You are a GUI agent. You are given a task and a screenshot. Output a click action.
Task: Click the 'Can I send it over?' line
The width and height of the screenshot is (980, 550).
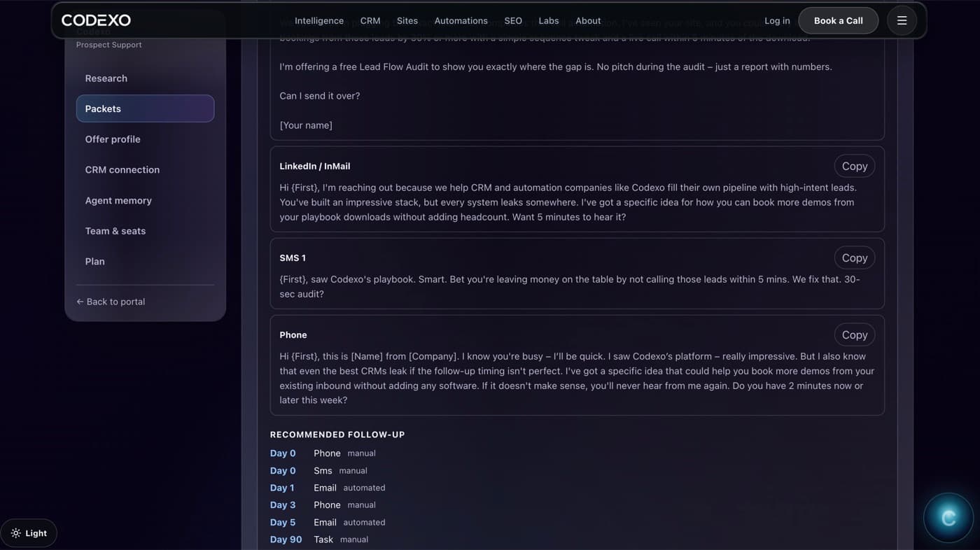click(320, 96)
